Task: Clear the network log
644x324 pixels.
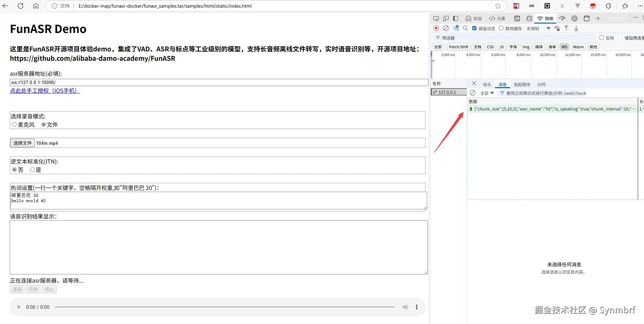Action: 446,28
